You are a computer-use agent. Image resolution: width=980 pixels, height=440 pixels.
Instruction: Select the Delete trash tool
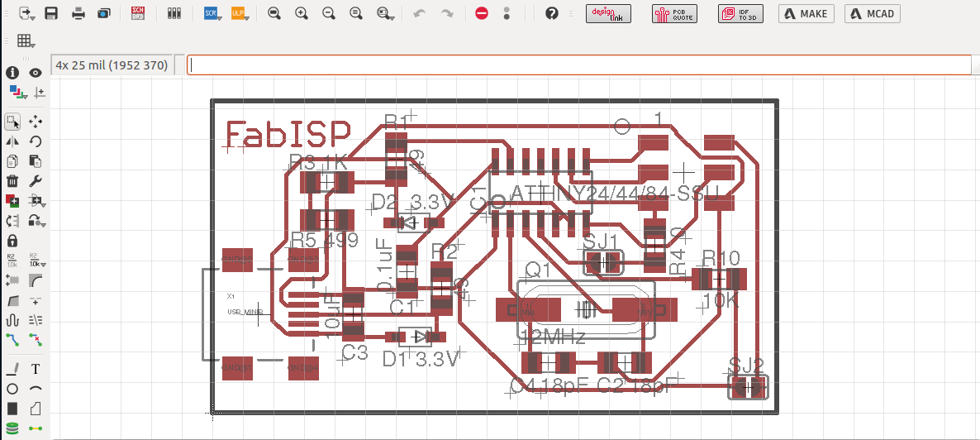pyautogui.click(x=12, y=181)
